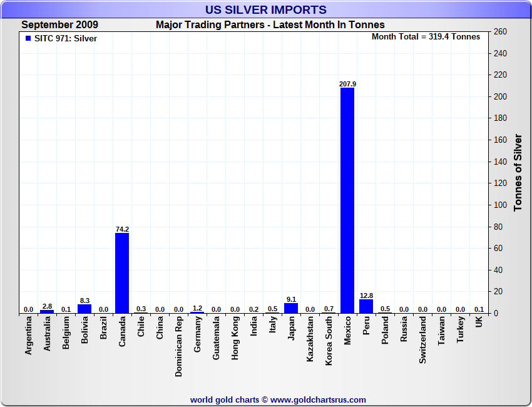
Task: Click the Japan bar showing 9.1
Action: 291,308
